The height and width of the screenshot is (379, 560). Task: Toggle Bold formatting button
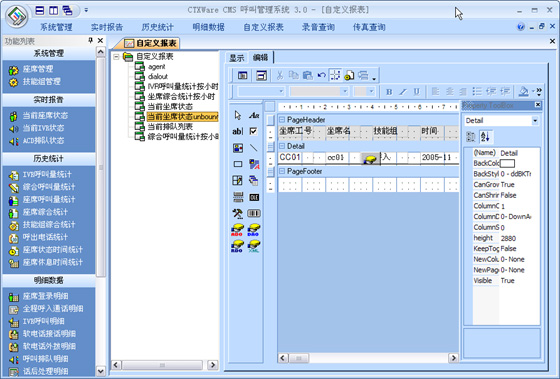point(389,92)
